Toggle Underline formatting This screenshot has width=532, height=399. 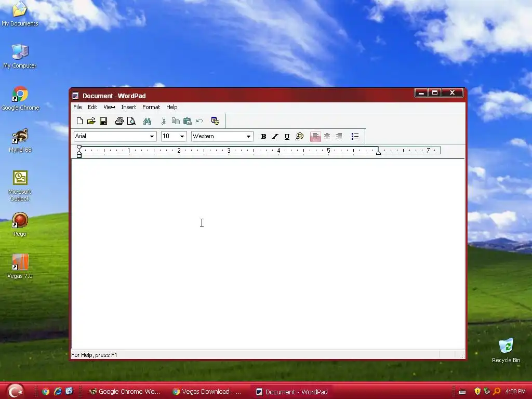[x=287, y=137]
